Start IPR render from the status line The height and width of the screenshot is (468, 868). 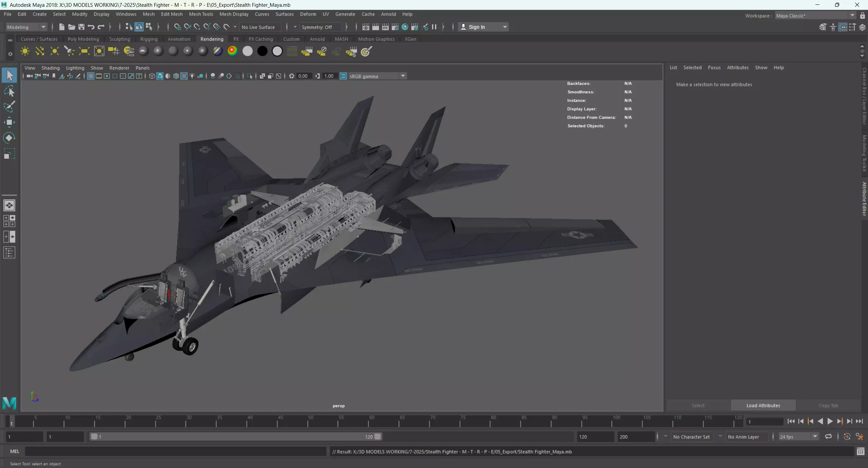coord(385,27)
